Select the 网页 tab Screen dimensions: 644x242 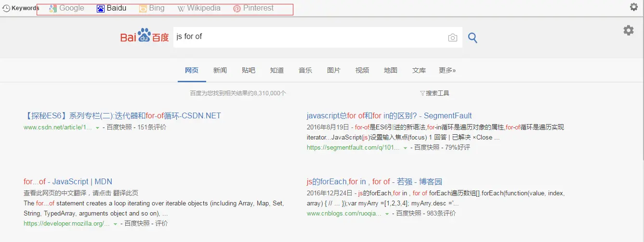[192, 70]
